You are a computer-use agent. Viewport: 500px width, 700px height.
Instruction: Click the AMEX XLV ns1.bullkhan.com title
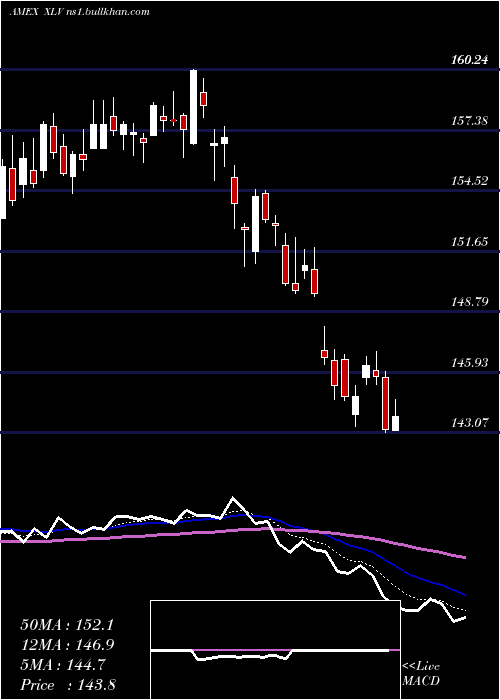click(79, 12)
